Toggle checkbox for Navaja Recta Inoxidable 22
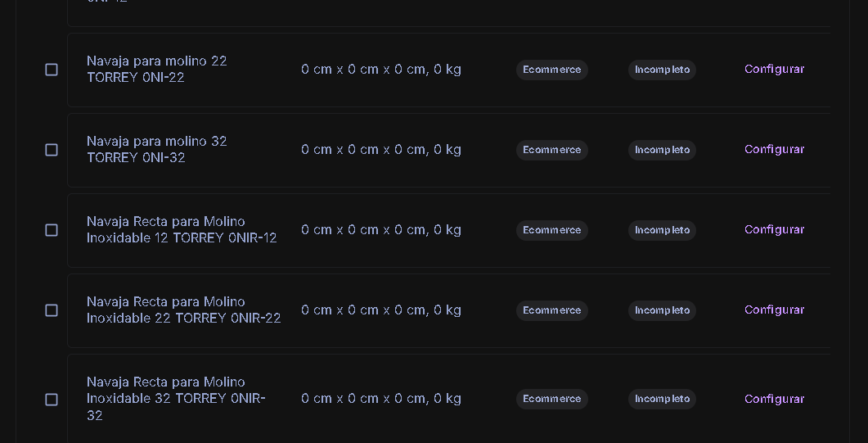Image resolution: width=868 pixels, height=443 pixels. pyautogui.click(x=52, y=310)
